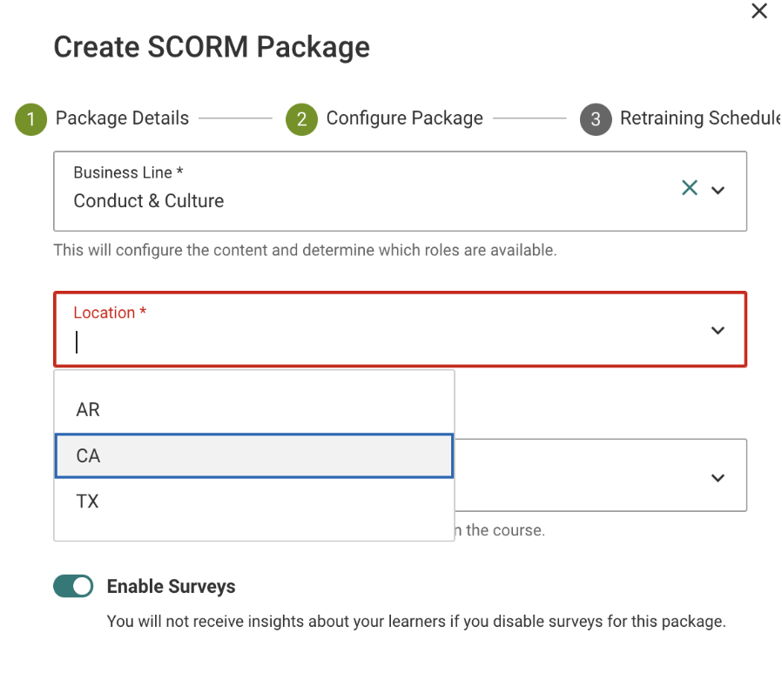Click the step 3 circle icon
782x700 pixels.
(596, 119)
